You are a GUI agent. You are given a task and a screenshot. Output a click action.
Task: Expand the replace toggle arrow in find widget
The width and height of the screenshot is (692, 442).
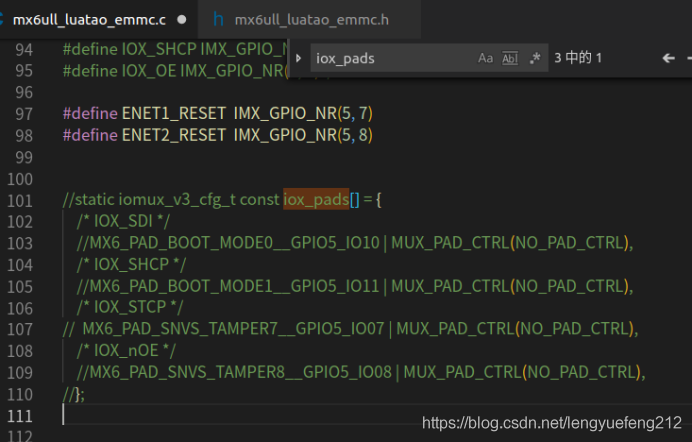tap(299, 58)
